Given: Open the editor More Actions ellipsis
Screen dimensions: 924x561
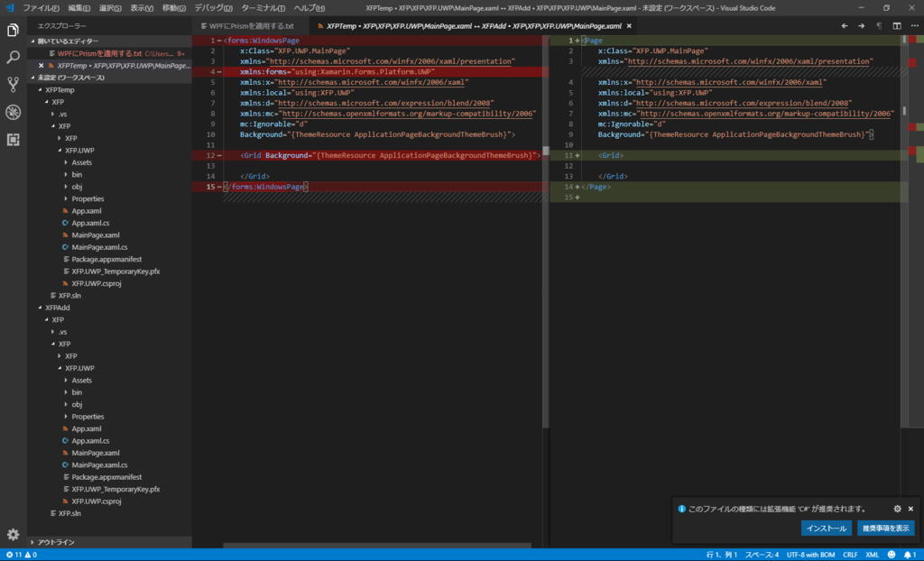Looking at the screenshot, I should click(914, 26).
